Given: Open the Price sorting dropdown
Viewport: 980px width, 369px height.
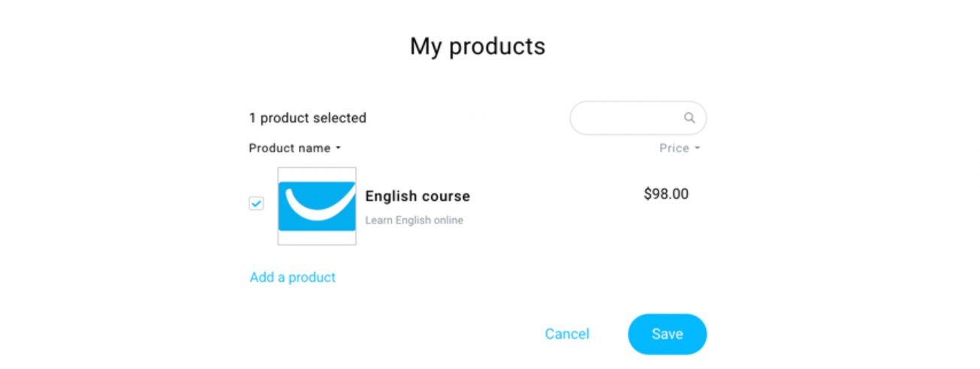Looking at the screenshot, I should (680, 148).
